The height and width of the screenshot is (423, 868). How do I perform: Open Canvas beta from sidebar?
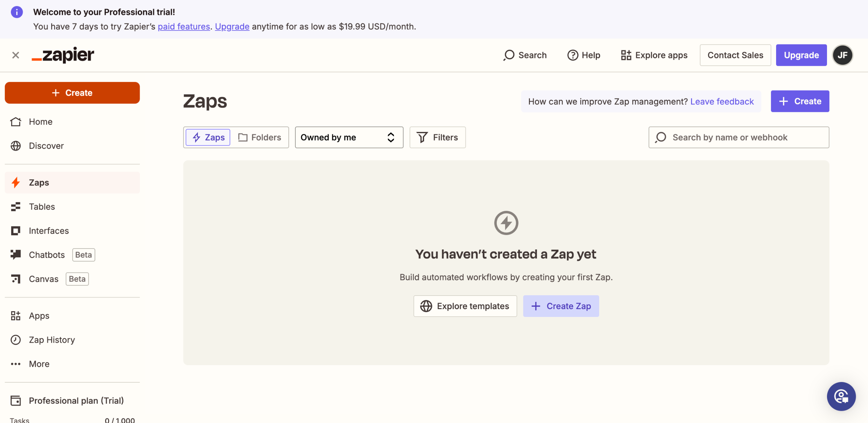point(43,279)
